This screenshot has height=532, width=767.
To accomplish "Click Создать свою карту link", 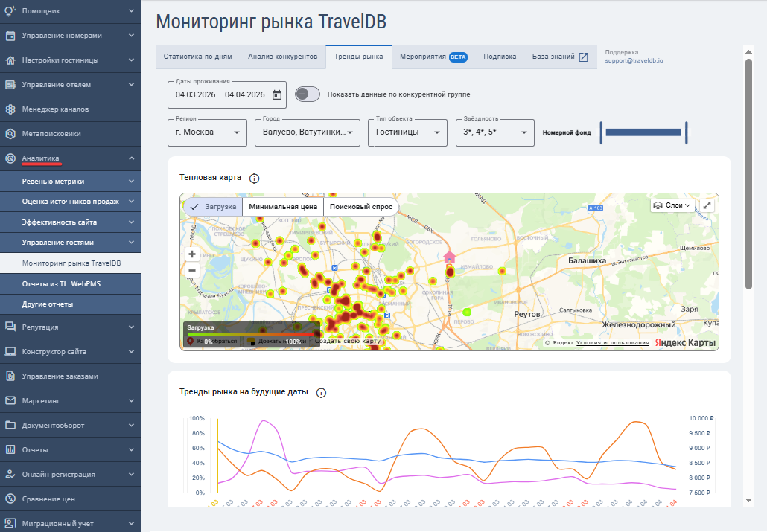I will pos(348,341).
